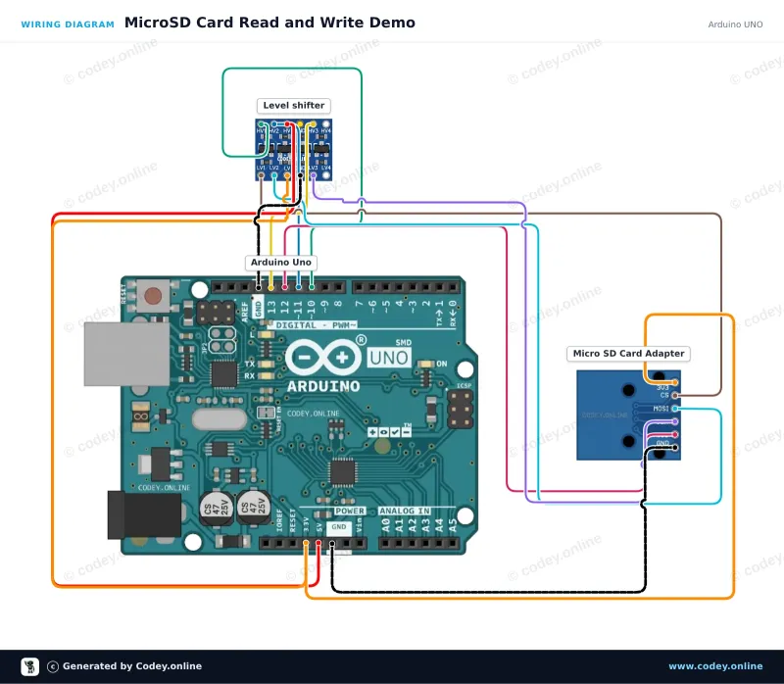
Task: Click the 'Generated by Codey.online' text
Action: (132, 666)
